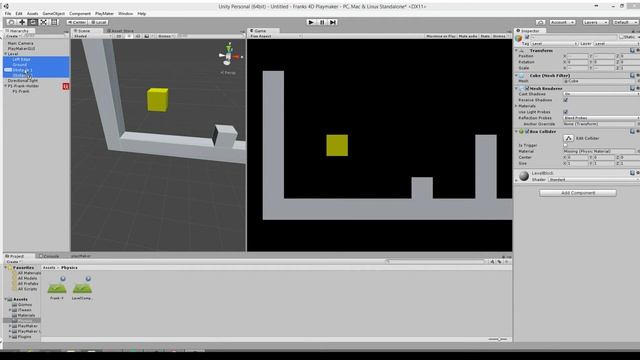The width and height of the screenshot is (640, 360).
Task: Toggle the Local handle rotation button
Action: tap(98, 22)
